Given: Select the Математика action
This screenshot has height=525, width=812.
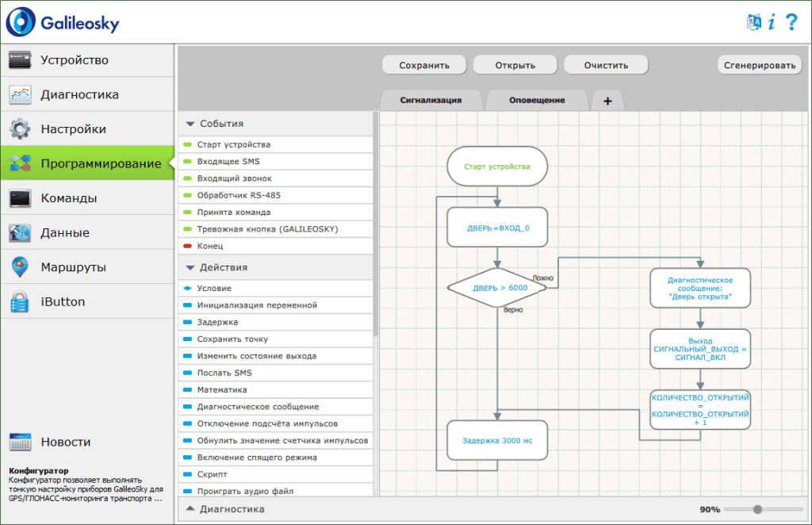Looking at the screenshot, I should point(275,390).
